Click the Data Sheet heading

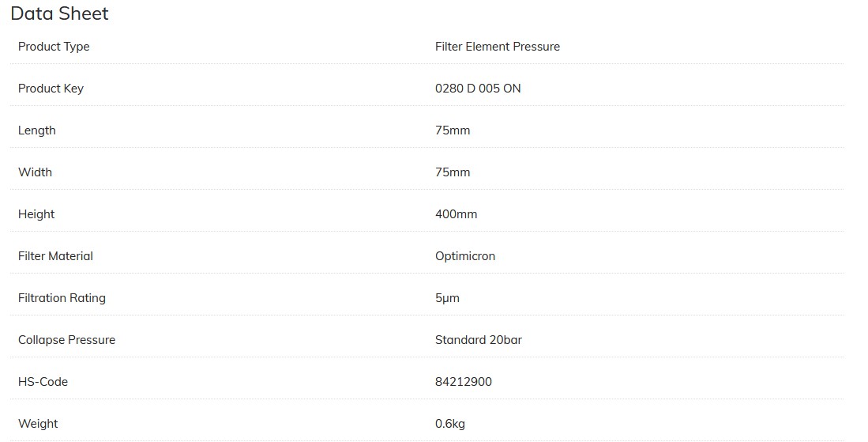tap(59, 13)
